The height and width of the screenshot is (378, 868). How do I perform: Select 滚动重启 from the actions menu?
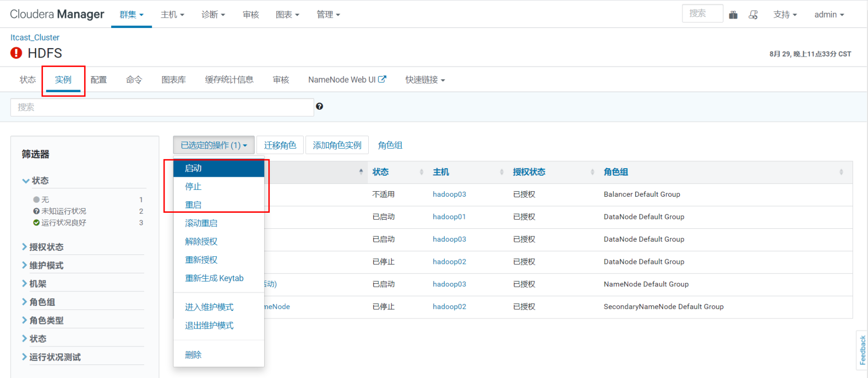[x=219, y=223]
